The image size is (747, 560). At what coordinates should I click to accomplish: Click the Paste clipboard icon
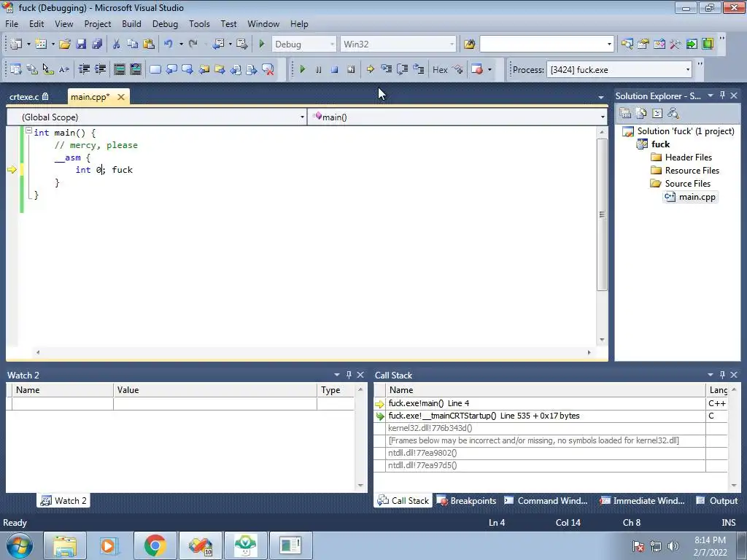tap(149, 44)
